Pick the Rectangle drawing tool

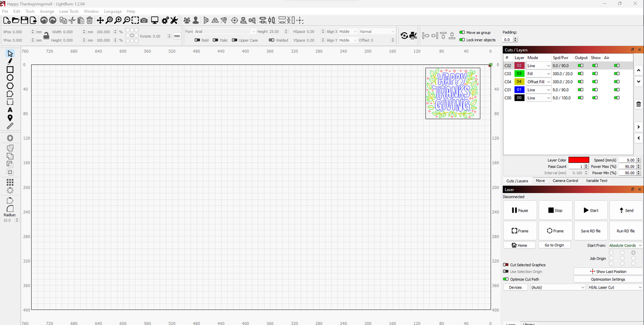coord(10,69)
